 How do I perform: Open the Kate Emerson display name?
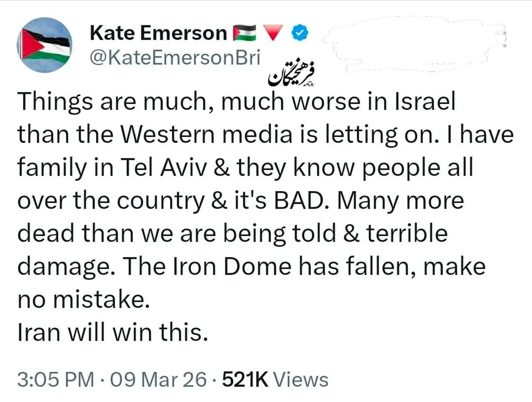coord(158,33)
